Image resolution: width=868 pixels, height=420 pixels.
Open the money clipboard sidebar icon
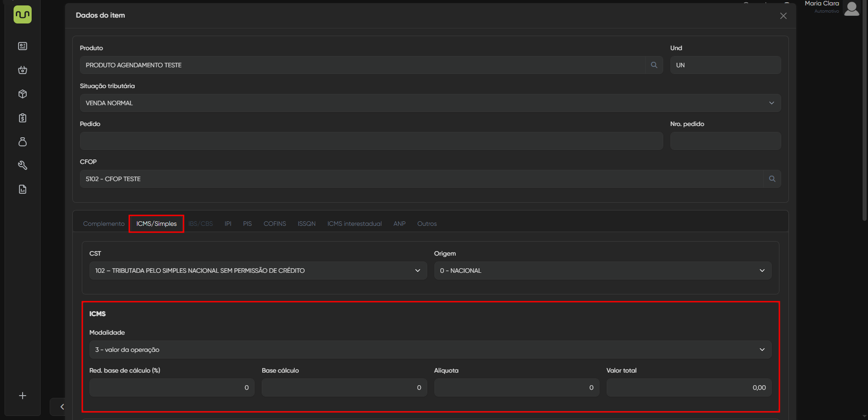click(23, 118)
